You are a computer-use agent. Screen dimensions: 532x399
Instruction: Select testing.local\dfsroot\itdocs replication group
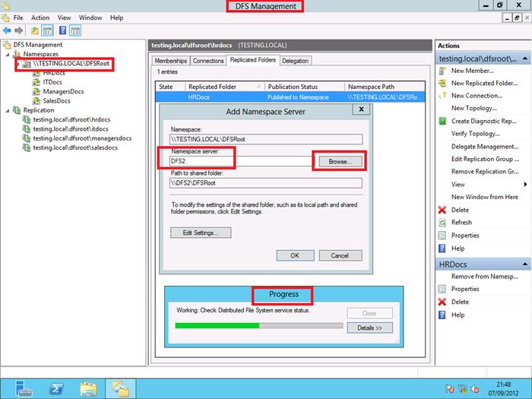[71, 129]
